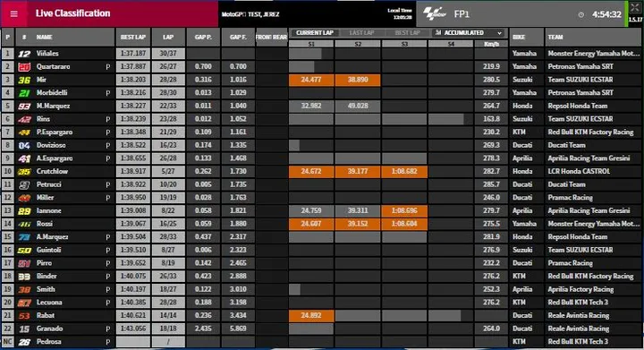The image size is (644, 350).
Task: Click Mir rider number 36 badge
Action: point(24,80)
